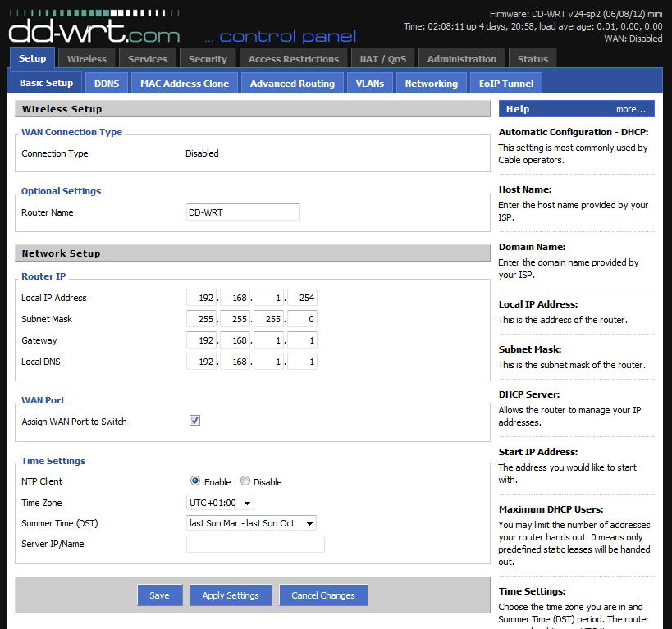This screenshot has height=629, width=672.
Task: Click Gateway second octet field
Action: pos(235,340)
